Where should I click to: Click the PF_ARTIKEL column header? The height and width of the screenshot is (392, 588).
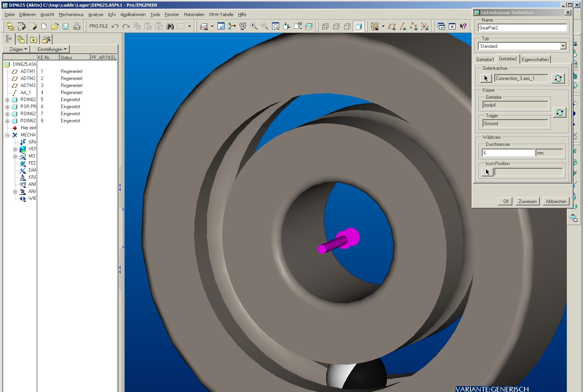(x=103, y=57)
